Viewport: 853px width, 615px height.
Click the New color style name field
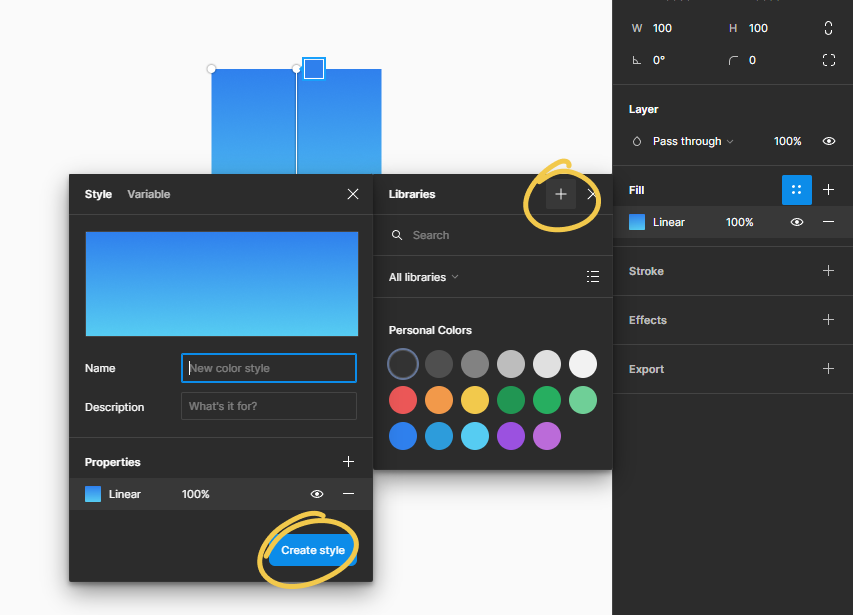click(268, 368)
